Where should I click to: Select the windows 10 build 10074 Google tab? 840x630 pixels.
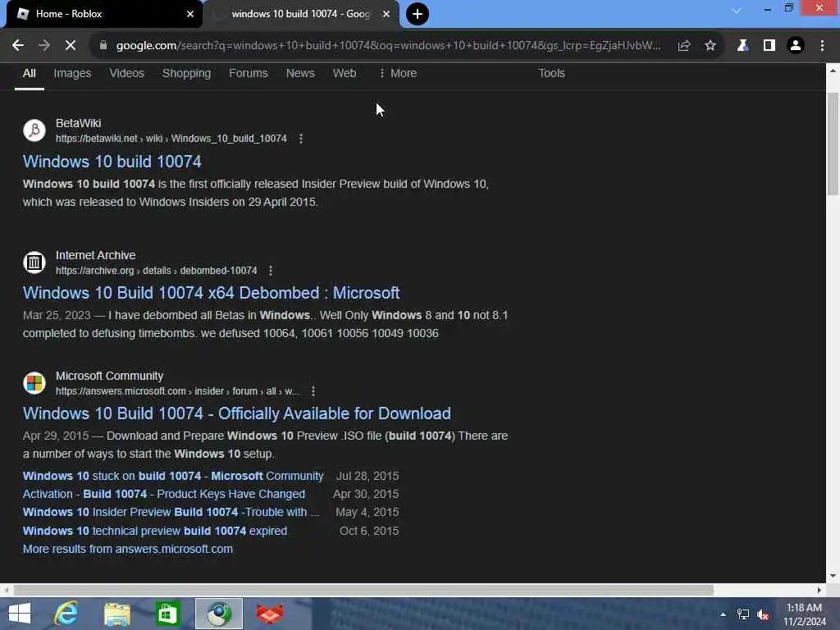[301, 14]
